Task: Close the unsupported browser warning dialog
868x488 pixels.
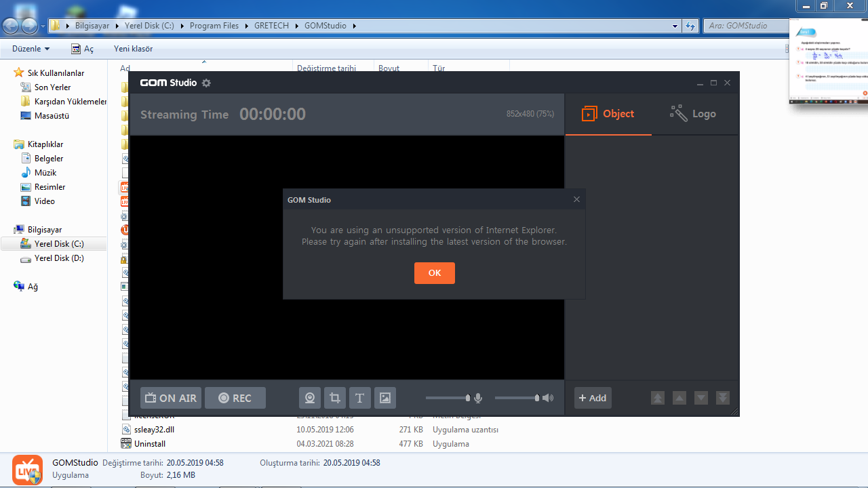Action: tap(576, 199)
